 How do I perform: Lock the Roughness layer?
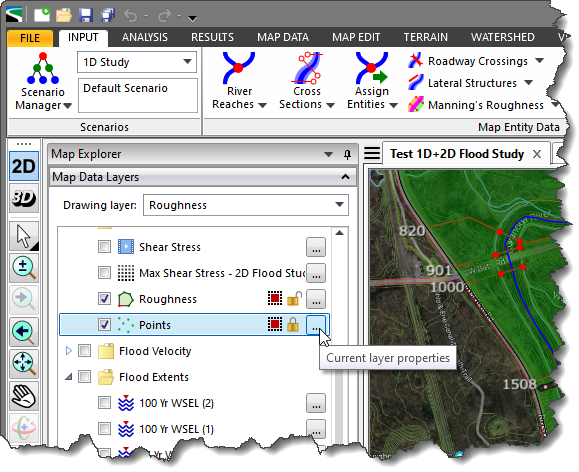[294, 298]
